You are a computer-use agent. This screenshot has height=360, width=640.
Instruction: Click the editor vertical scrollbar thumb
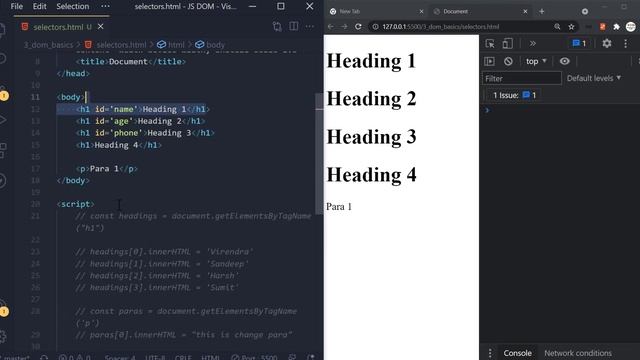pos(319,154)
